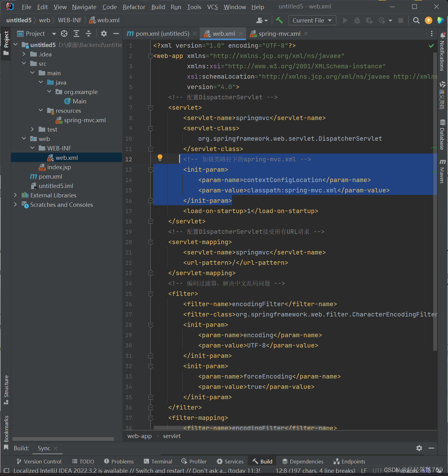The height and width of the screenshot is (476, 448).
Task: Open the VCS menu
Action: point(213,7)
